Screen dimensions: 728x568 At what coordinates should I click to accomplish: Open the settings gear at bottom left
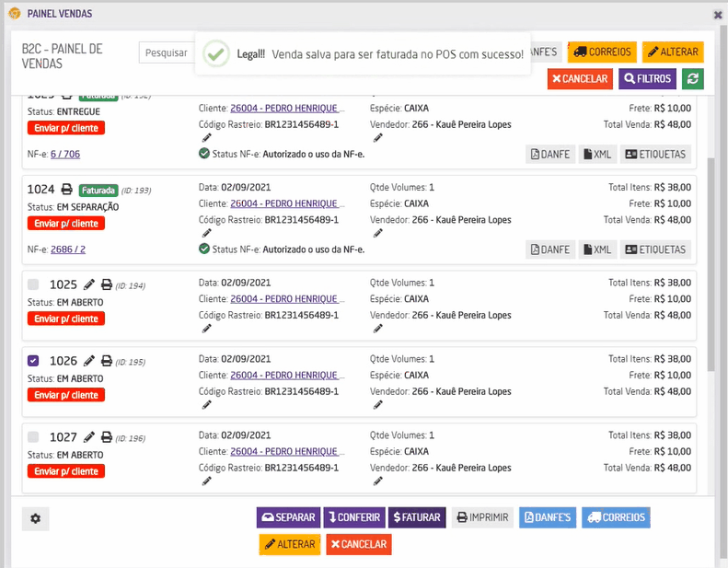pyautogui.click(x=36, y=518)
